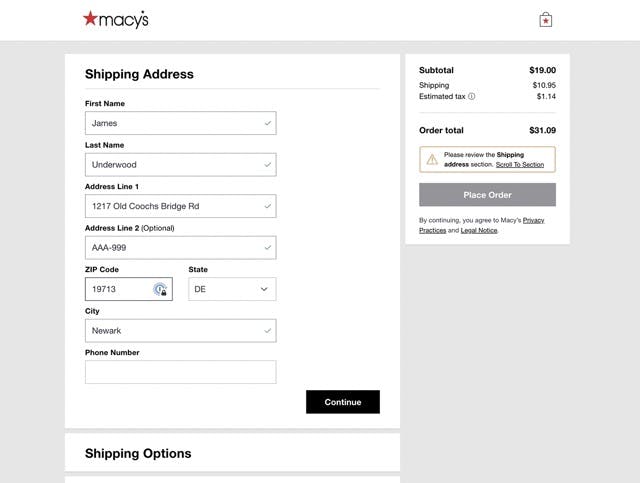Open the shopping bag icon

[545, 20]
